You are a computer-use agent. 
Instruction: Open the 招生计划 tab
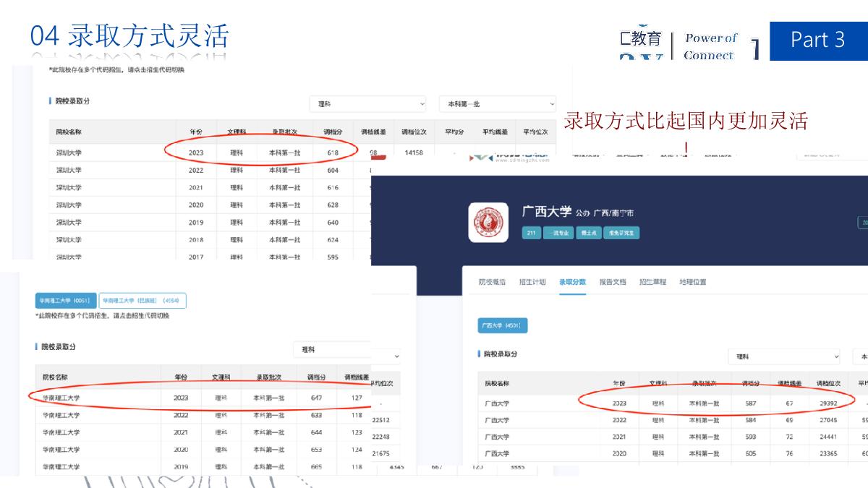(x=532, y=282)
